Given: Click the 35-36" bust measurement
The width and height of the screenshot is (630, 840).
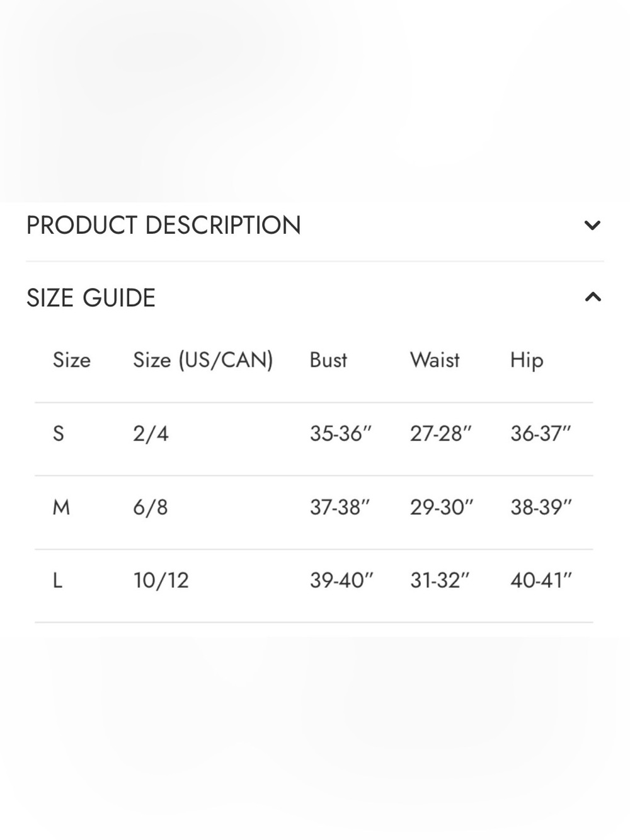Looking at the screenshot, I should [x=341, y=434].
